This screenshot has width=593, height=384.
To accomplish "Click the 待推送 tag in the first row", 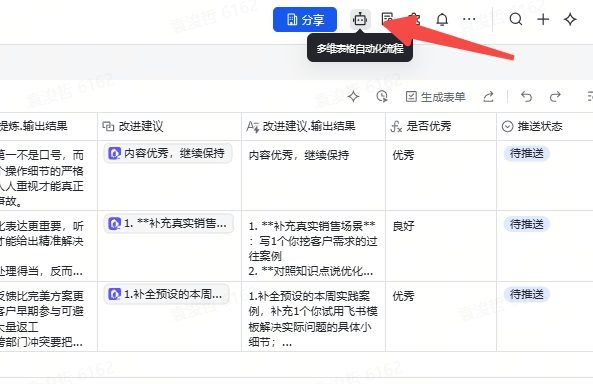I will (526, 153).
